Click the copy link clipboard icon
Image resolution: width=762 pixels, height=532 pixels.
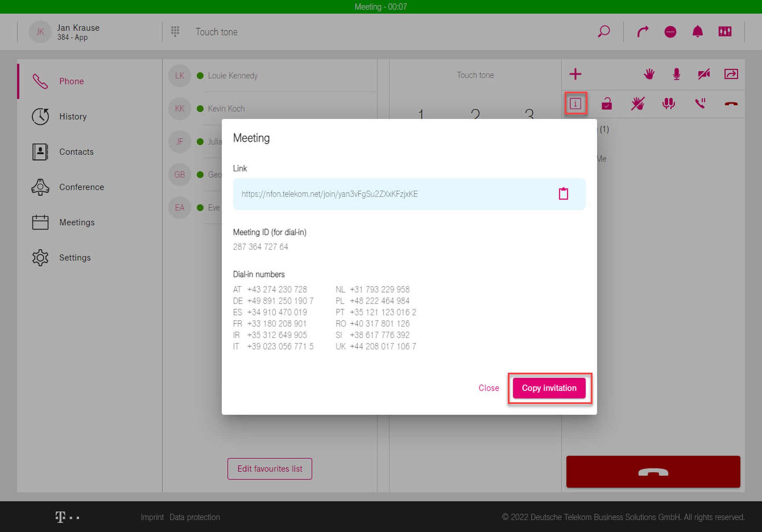pyautogui.click(x=563, y=194)
